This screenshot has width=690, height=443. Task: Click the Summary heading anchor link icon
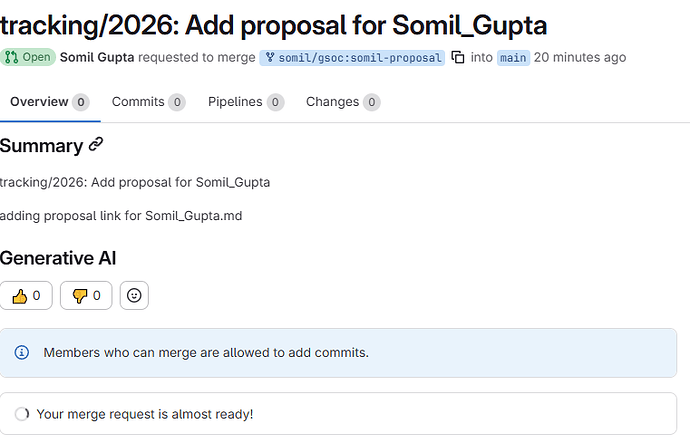click(96, 145)
